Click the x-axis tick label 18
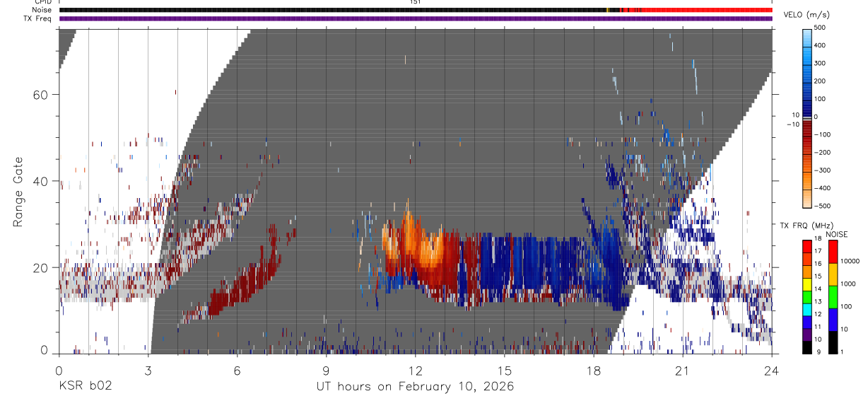 coord(594,371)
